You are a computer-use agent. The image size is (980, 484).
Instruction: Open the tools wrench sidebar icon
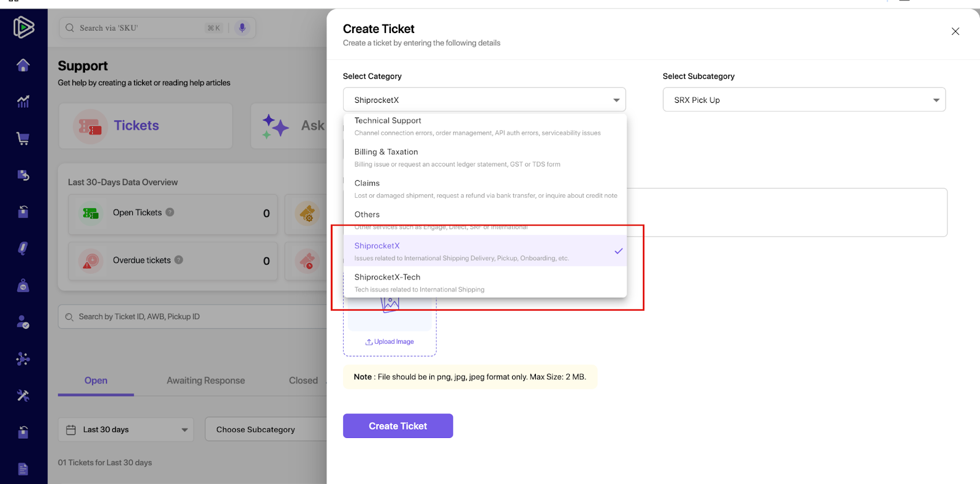(x=23, y=396)
